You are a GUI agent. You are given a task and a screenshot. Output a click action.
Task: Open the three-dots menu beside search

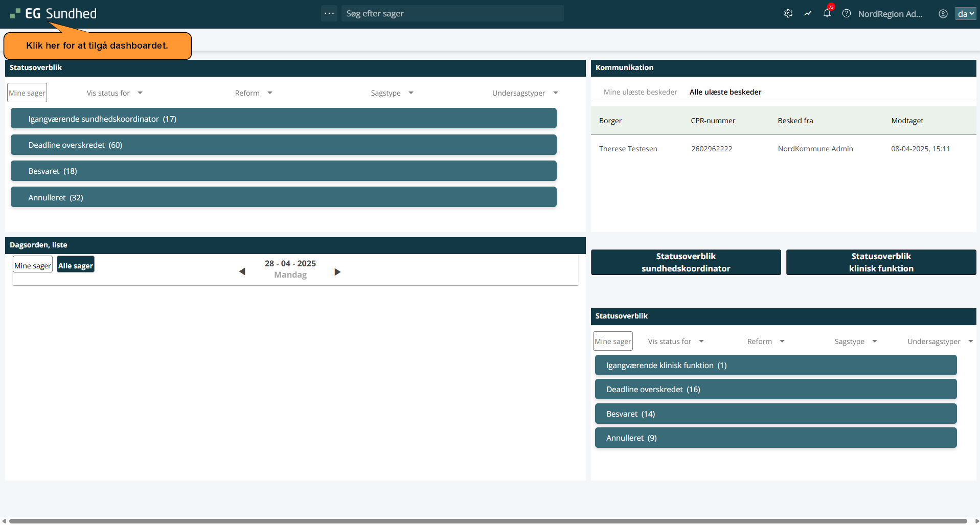(329, 14)
